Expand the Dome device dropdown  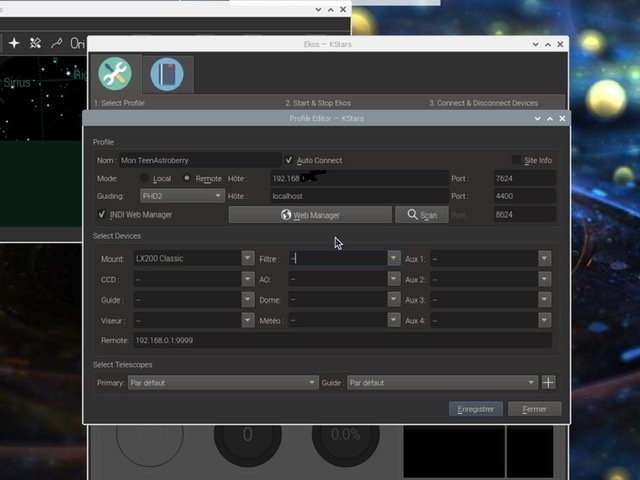point(393,300)
